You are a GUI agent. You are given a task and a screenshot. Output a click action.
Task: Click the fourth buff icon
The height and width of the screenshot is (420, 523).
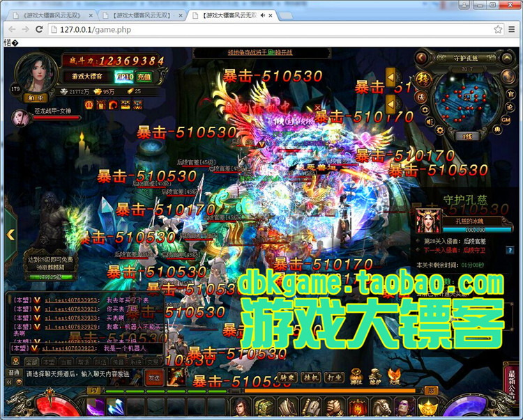click(x=126, y=105)
